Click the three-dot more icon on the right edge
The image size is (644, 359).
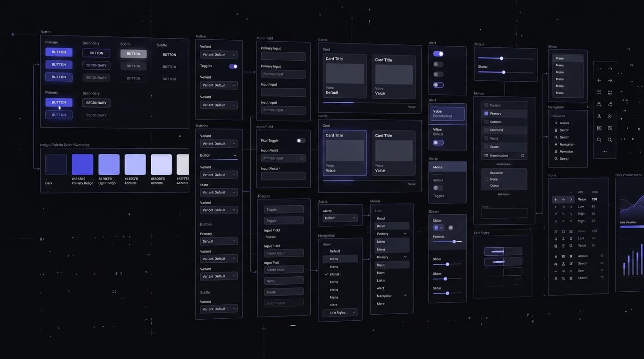tap(604, 151)
